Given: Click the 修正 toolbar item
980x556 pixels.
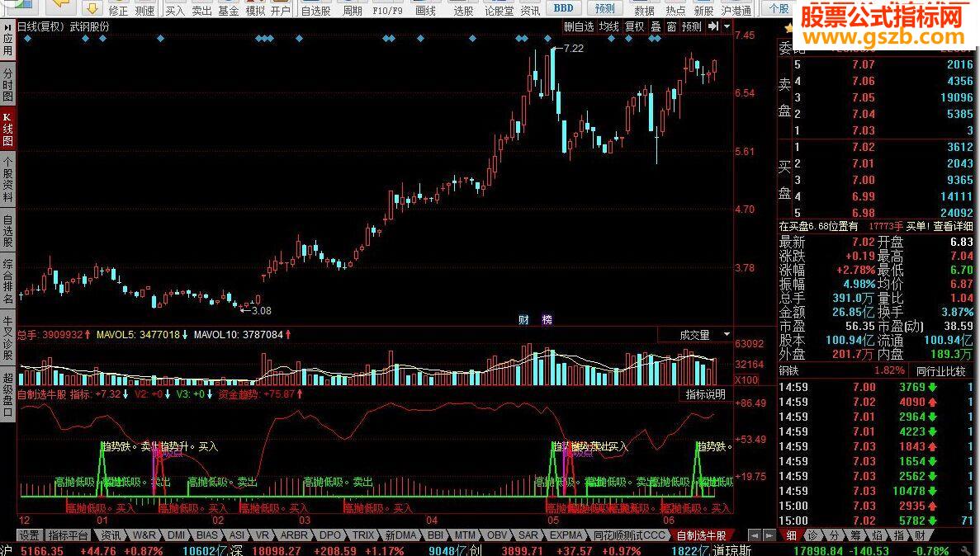Looking at the screenshot, I should [118, 11].
